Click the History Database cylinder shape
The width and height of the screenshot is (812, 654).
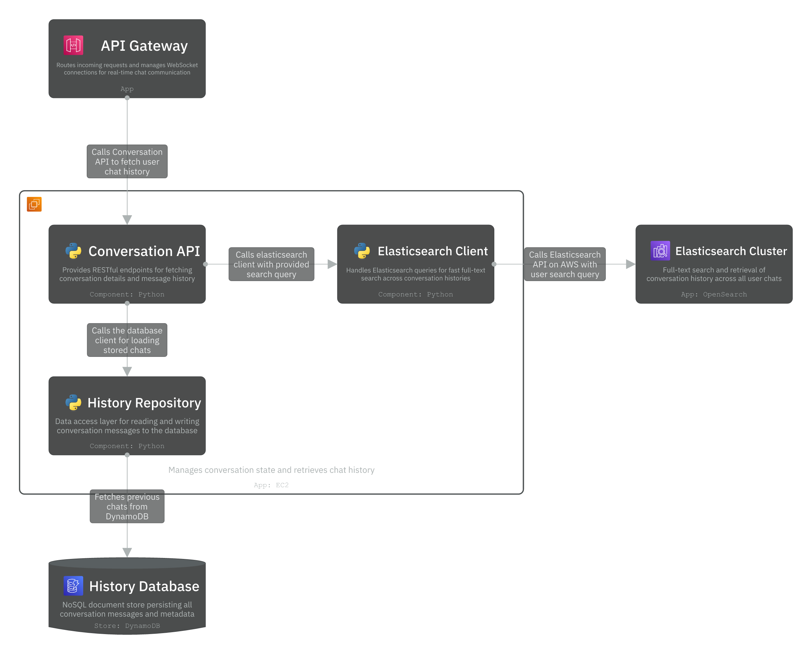coord(127,595)
